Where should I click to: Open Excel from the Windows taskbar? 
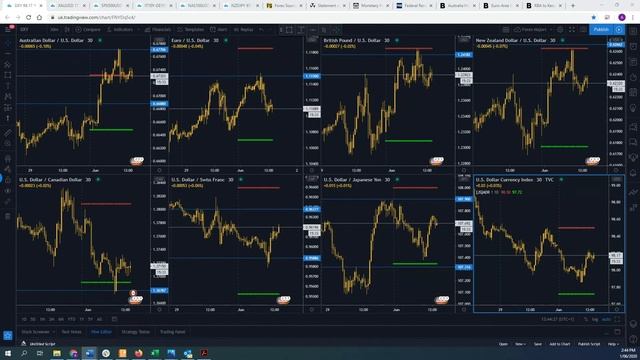155,353
